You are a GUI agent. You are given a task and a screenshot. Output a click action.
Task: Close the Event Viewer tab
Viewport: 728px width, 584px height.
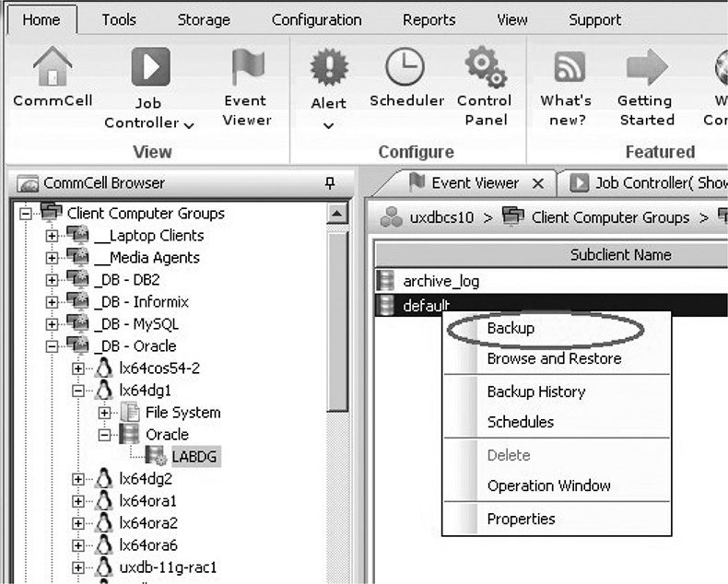(538, 184)
